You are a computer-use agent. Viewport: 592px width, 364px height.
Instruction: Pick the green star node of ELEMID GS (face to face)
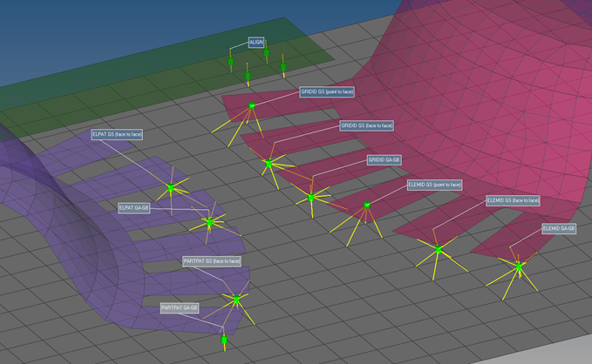pos(438,249)
